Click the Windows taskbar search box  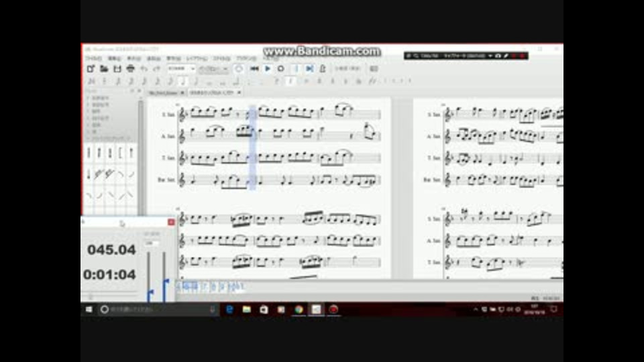(x=159, y=310)
